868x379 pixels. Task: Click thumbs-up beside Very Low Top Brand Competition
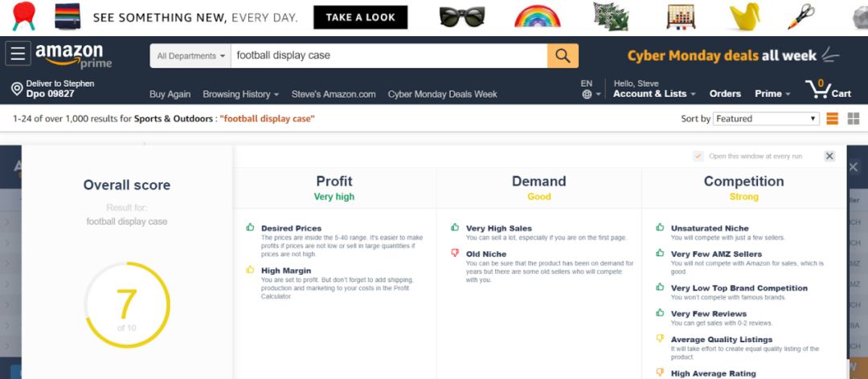pos(660,287)
